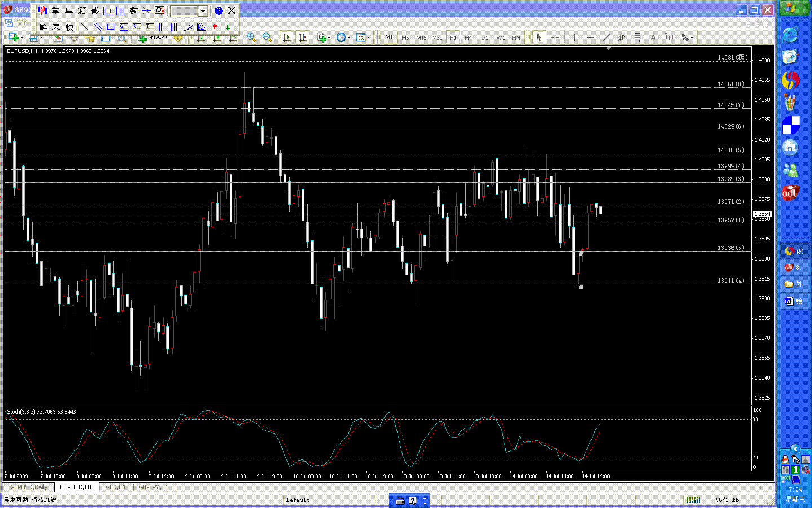812x508 pixels.
Task: Open the GBPJPY,H1 chart tab
Action: [153, 487]
